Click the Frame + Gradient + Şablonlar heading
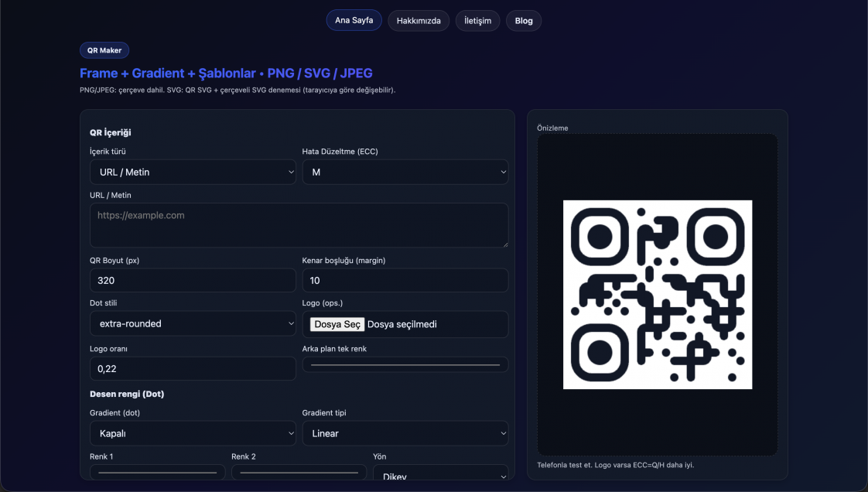 226,73
